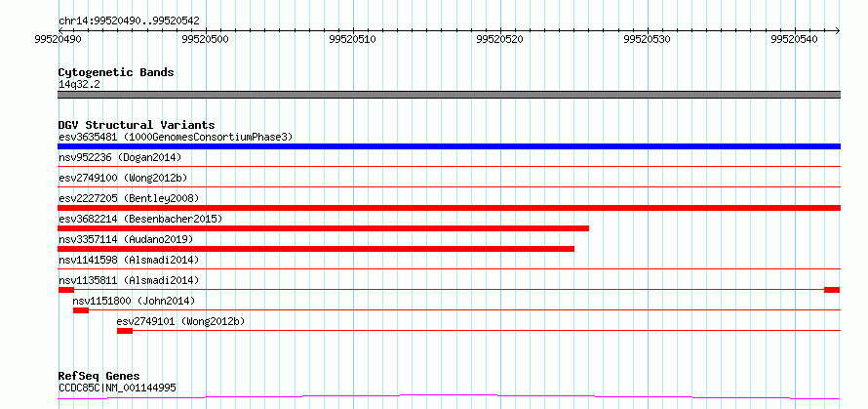Viewport: 868px width, 409px height.
Task: Open the nsv1151800 (John2014) label
Action: [134, 301]
